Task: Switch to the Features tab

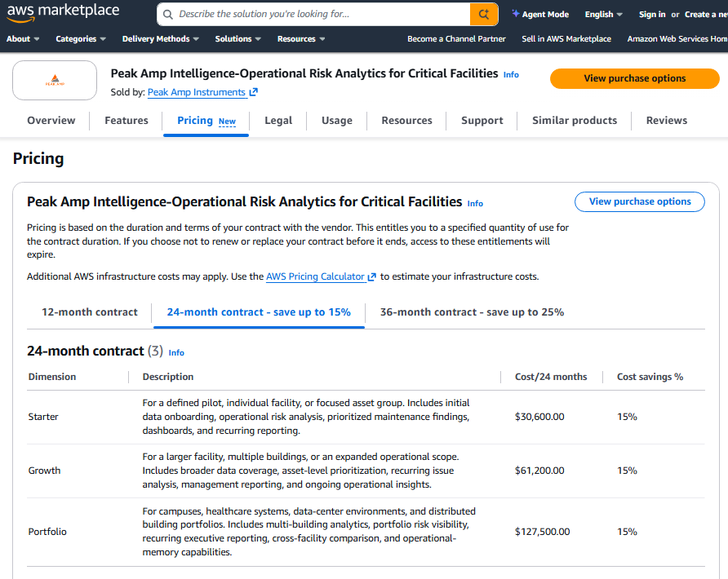Action: [127, 121]
